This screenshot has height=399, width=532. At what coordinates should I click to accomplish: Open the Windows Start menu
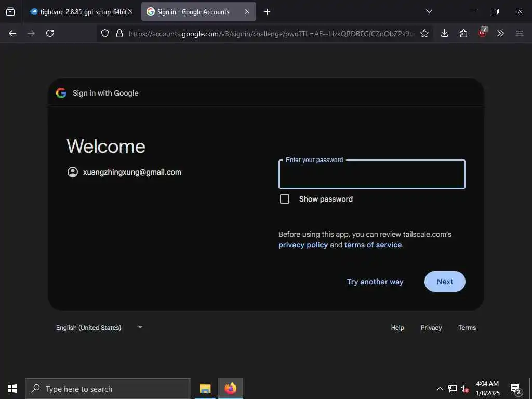(12, 389)
